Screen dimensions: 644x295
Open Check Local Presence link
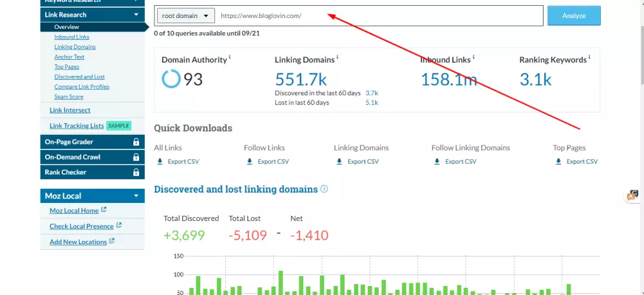(x=81, y=226)
